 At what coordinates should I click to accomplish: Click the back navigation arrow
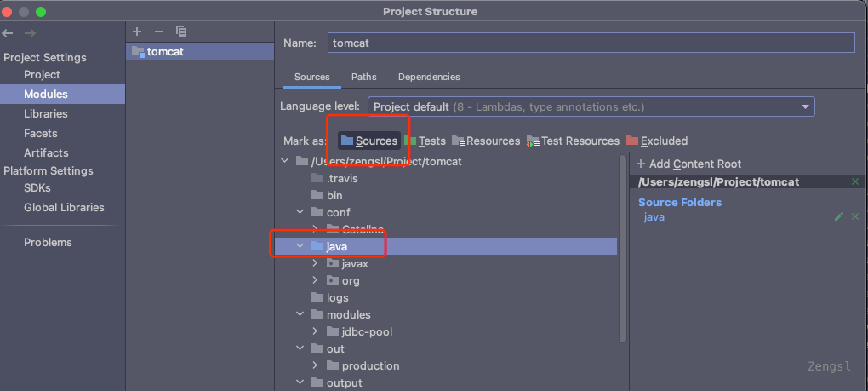(9, 33)
